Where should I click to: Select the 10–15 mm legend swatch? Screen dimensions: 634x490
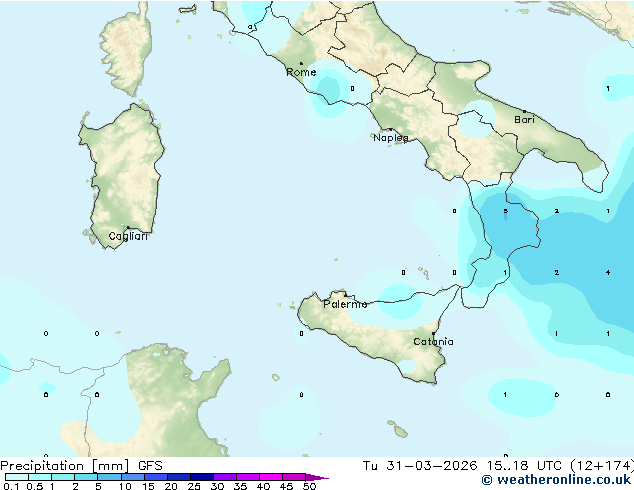132,477
